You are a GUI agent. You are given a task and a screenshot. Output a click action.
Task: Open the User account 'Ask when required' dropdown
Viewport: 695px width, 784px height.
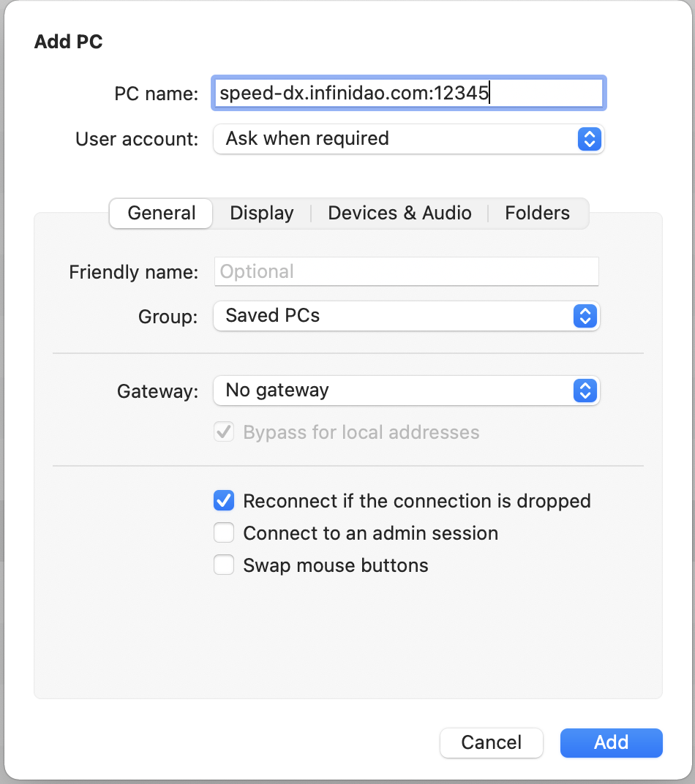(395, 139)
